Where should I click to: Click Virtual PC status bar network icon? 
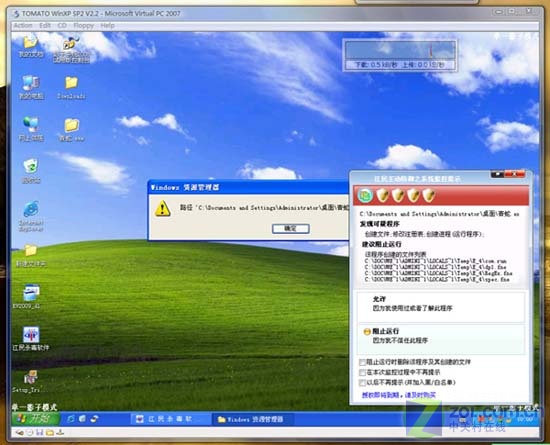pos(60,432)
